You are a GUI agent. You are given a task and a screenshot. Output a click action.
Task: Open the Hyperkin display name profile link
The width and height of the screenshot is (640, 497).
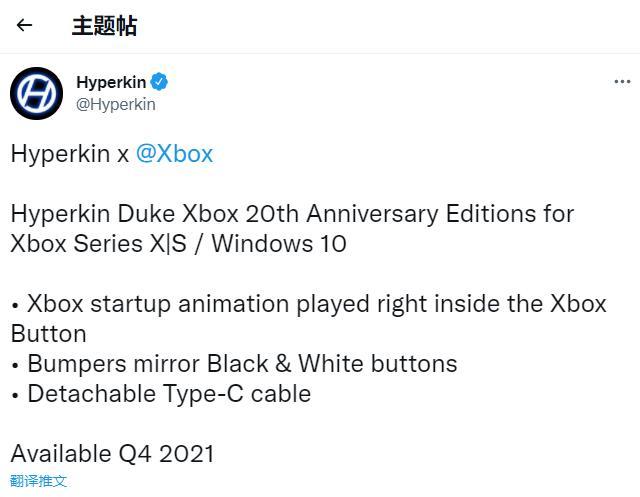pyautogui.click(x=111, y=82)
